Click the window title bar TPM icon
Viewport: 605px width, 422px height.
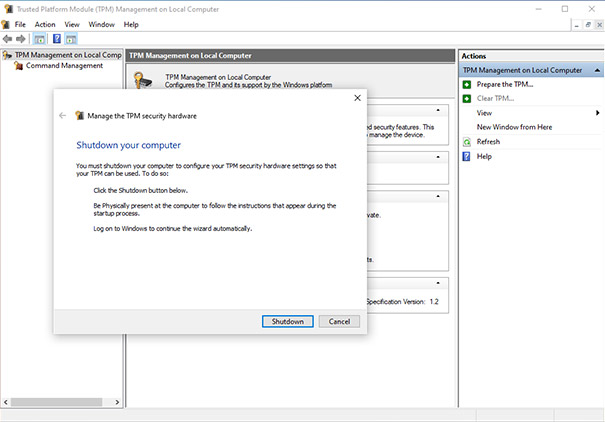tap(8, 9)
